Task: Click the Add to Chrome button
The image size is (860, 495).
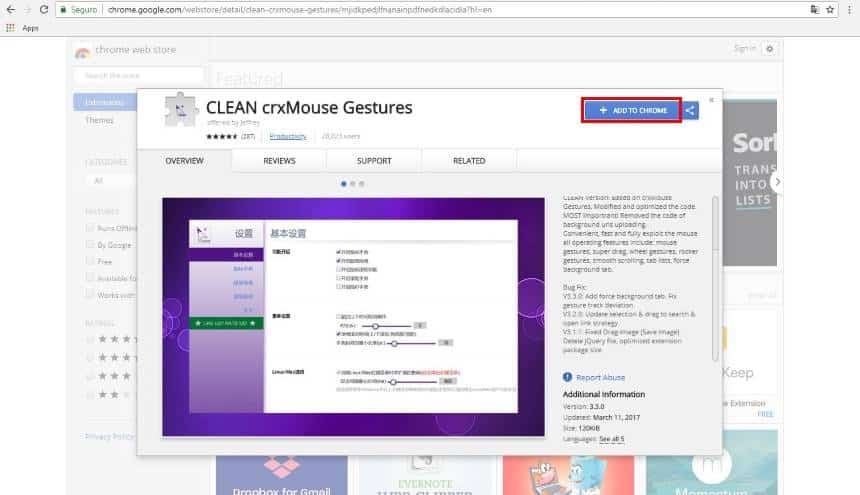Action: 631,110
